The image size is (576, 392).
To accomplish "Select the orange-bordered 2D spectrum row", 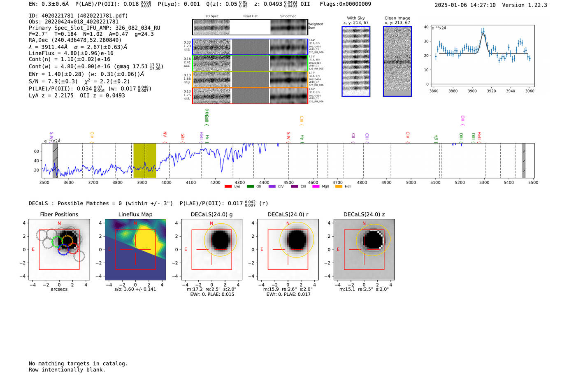I will pyautogui.click(x=250, y=79).
